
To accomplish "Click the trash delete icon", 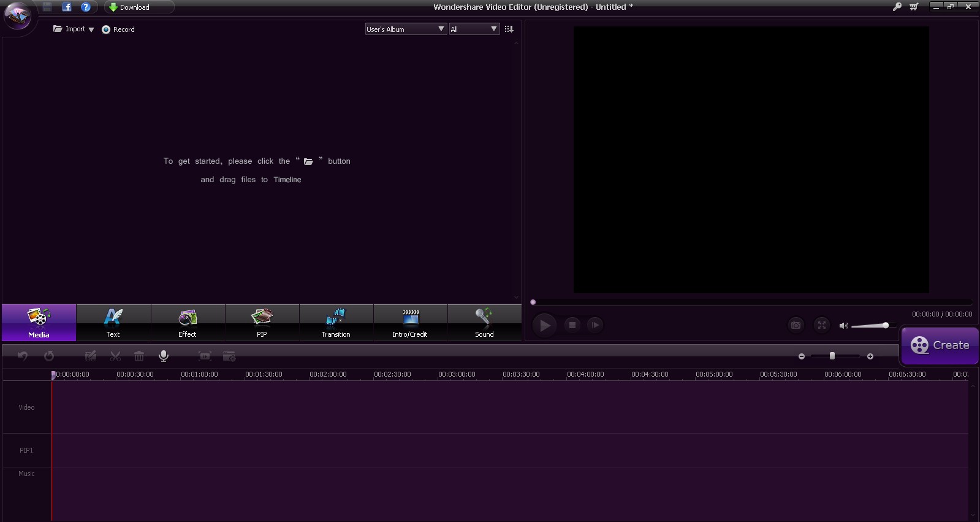I will coord(139,356).
